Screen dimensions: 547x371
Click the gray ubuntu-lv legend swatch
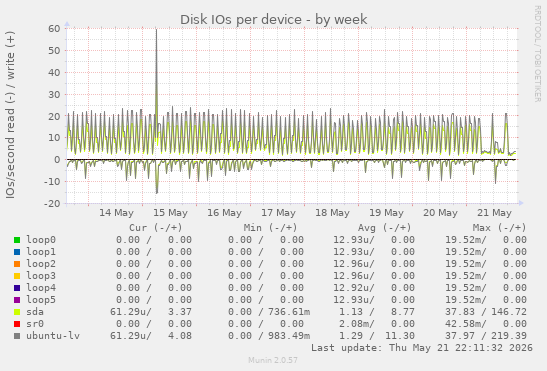pos(17,336)
